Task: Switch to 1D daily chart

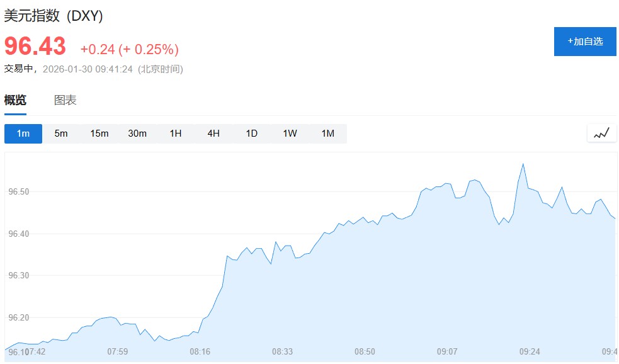Action: pyautogui.click(x=252, y=134)
